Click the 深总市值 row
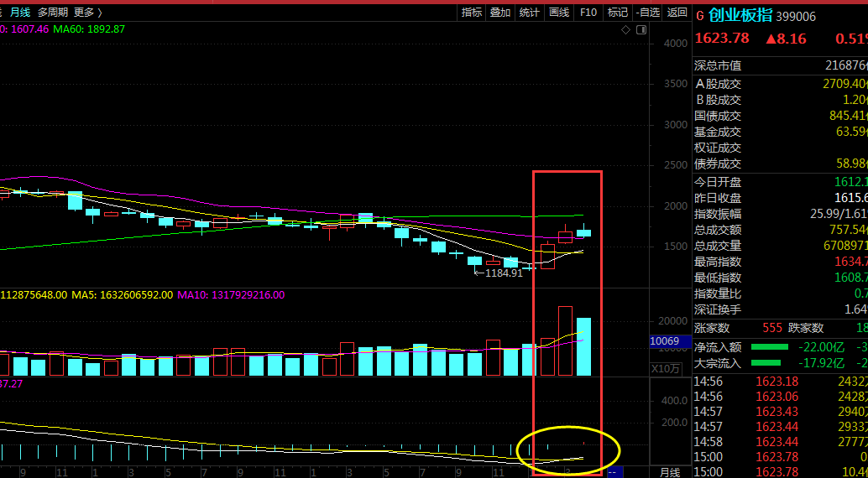 (x=780, y=66)
